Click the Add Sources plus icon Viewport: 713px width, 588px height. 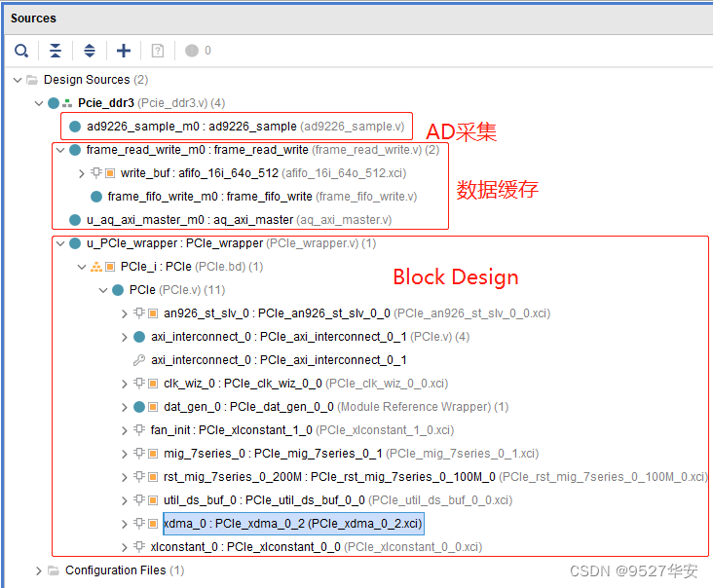pos(124,51)
